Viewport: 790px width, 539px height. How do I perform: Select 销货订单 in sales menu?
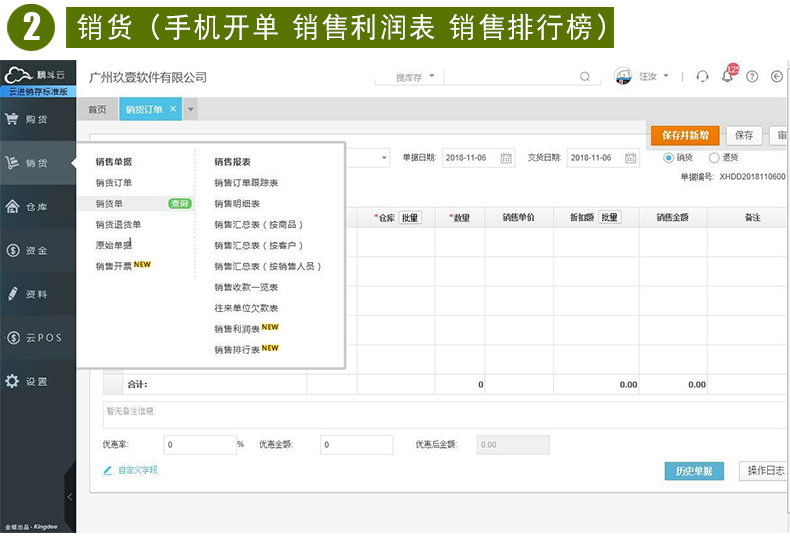[x=114, y=183]
